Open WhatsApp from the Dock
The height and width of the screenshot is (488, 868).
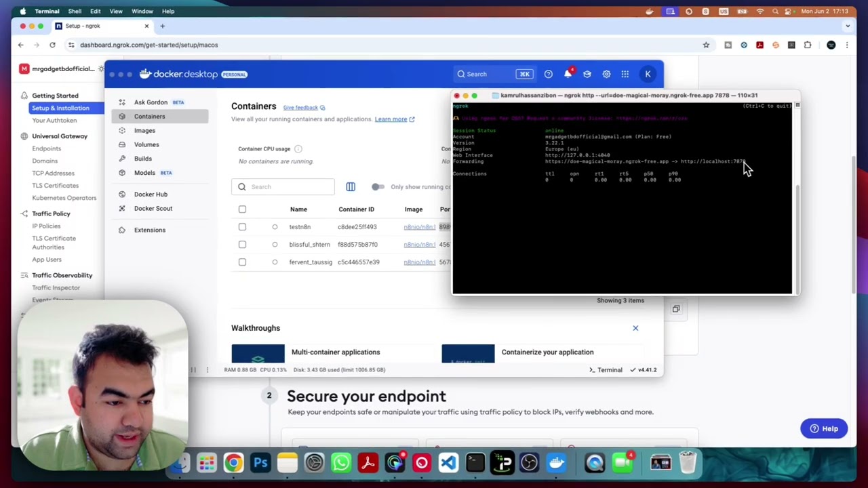pyautogui.click(x=341, y=464)
